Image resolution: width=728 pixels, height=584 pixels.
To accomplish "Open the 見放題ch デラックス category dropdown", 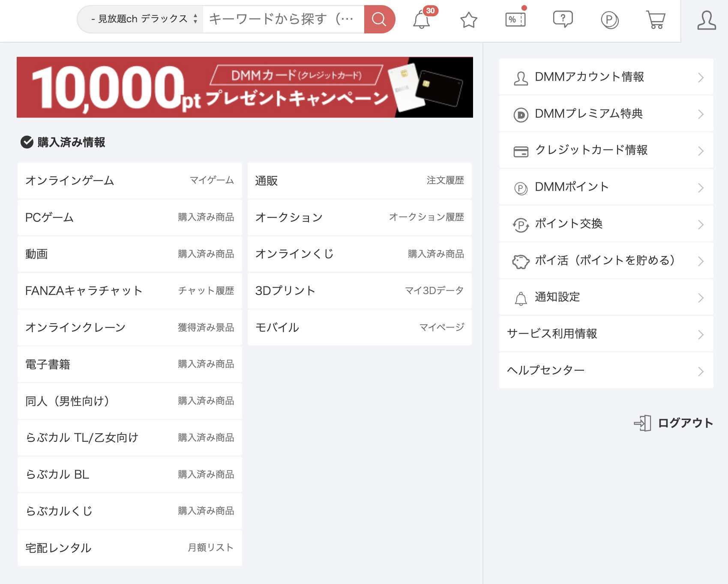I will click(x=140, y=19).
